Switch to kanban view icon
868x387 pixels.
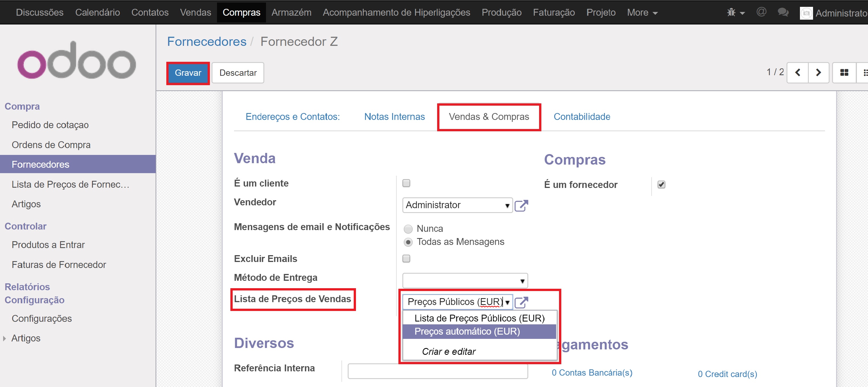[x=844, y=72]
